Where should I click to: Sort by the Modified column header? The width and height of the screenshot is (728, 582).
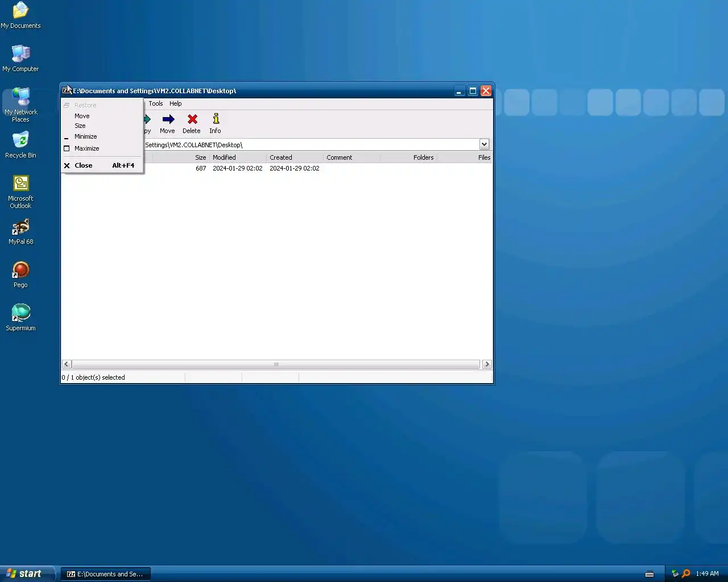click(x=238, y=157)
